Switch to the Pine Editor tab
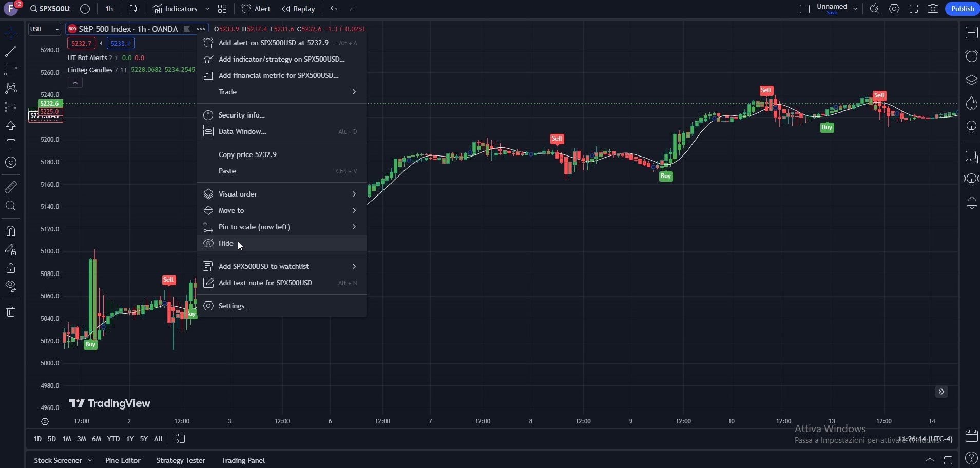This screenshot has height=468, width=980. [x=123, y=460]
